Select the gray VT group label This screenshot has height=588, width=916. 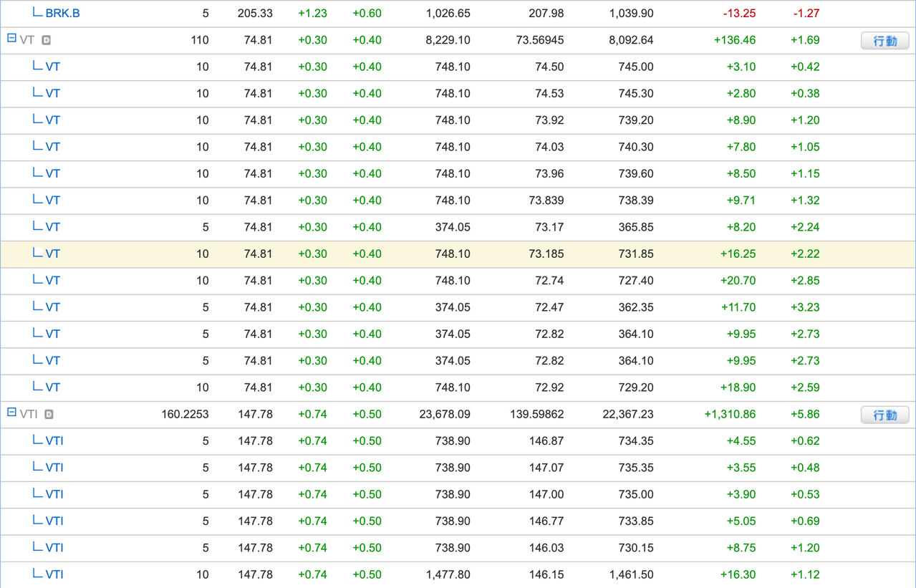point(27,40)
